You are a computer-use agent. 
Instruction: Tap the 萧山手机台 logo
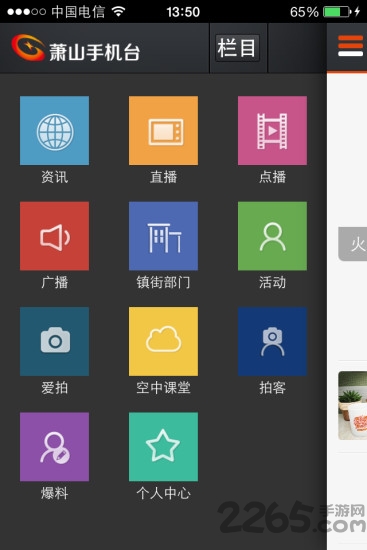coord(75,48)
